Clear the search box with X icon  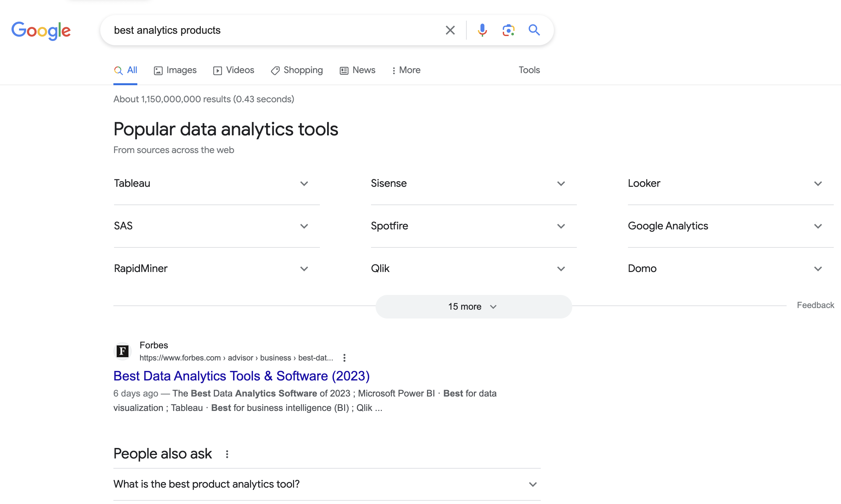(450, 30)
